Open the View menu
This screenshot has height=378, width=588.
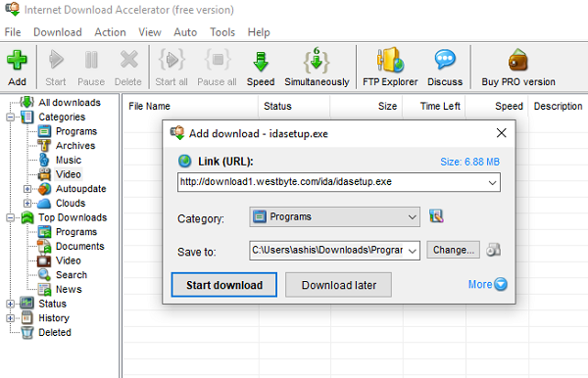tap(150, 32)
